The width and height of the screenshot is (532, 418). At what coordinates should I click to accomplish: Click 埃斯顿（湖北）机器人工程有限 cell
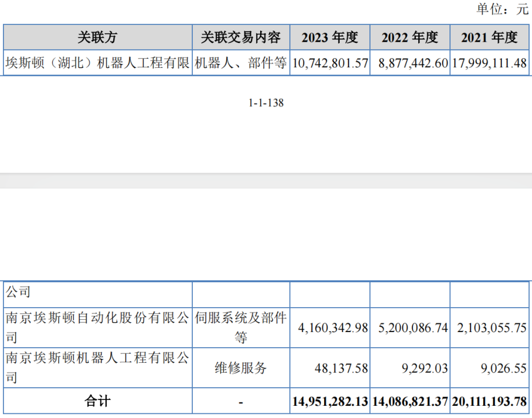[98, 63]
